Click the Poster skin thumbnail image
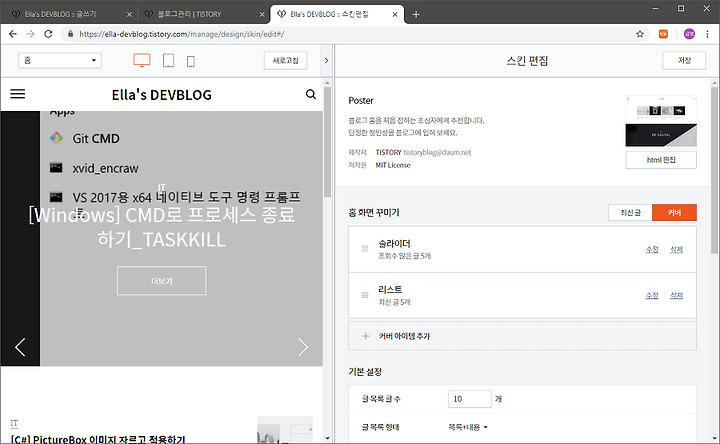Screen dimensions: 720x444 coord(661,121)
